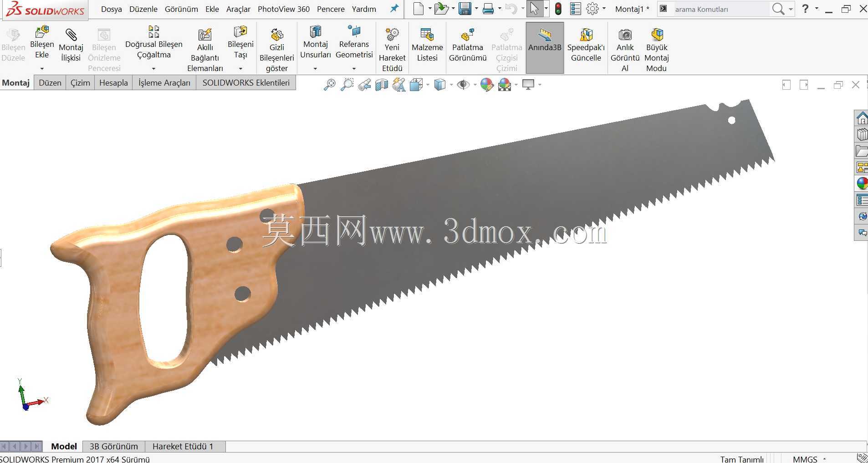
Task: Click Gizli Bileşenleri göster icon
Action: [x=276, y=35]
